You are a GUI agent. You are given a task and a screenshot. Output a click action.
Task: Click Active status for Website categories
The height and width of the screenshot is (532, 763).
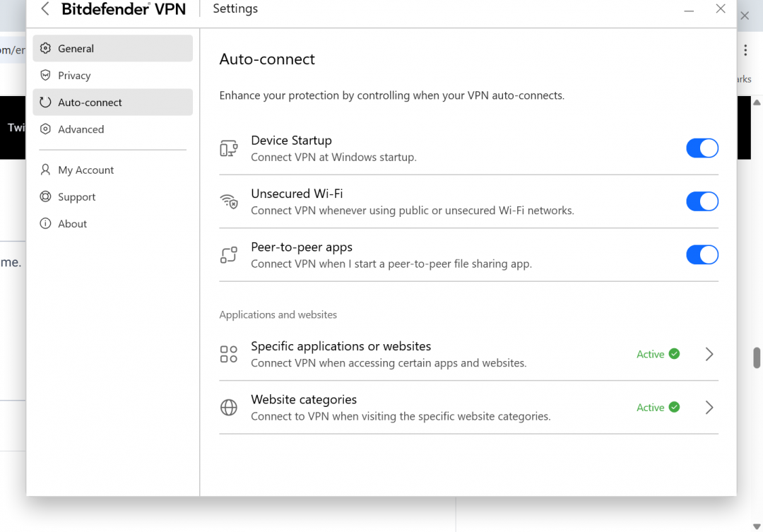[x=650, y=408]
